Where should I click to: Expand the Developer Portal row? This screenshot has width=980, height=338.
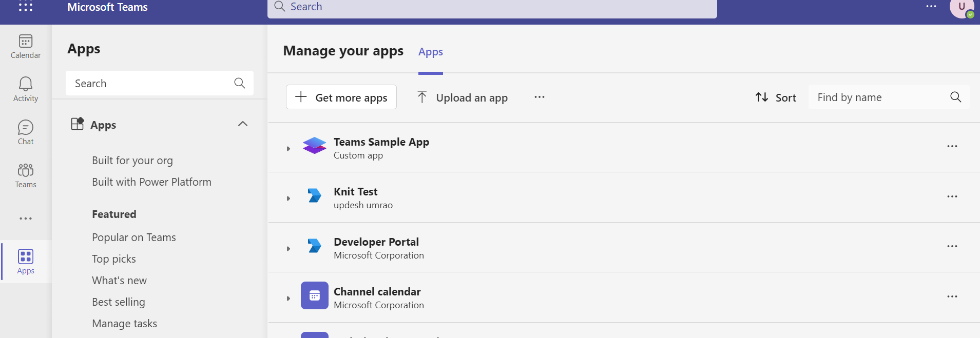(289, 249)
